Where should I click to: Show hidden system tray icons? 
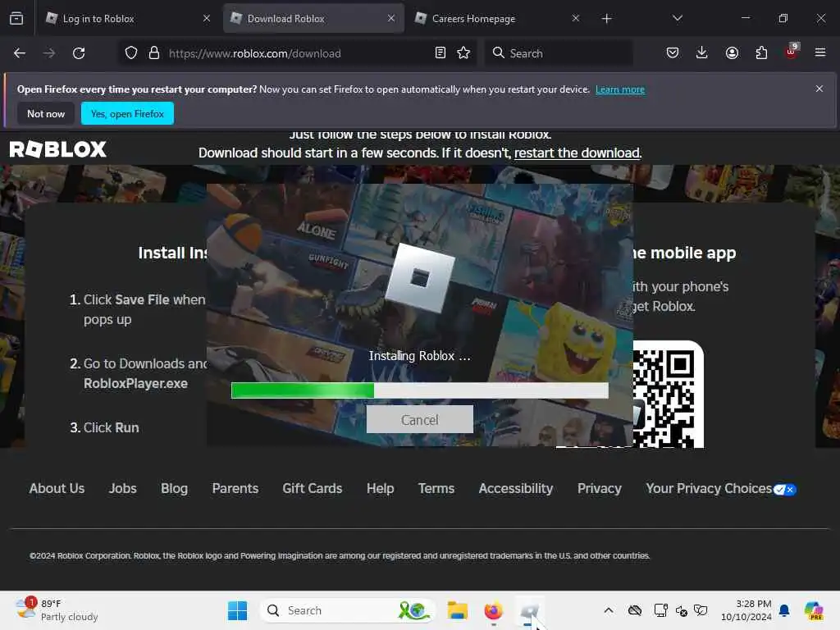click(609, 610)
